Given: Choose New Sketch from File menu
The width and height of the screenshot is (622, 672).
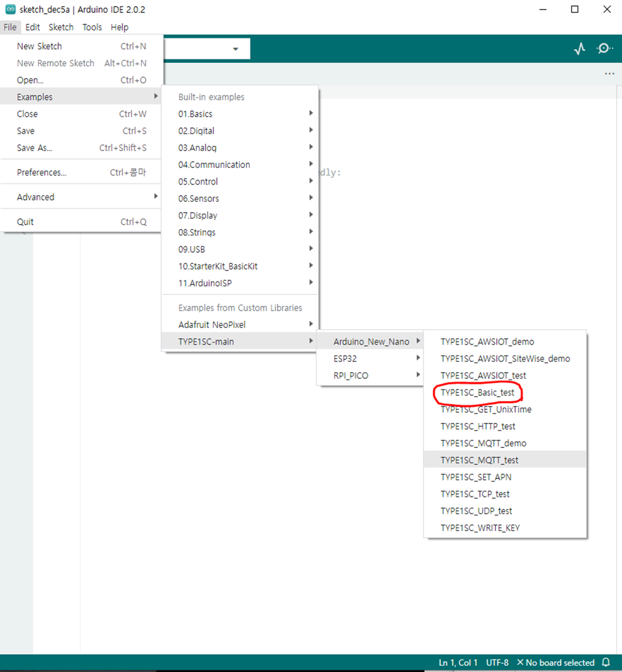Looking at the screenshot, I should tap(81, 46).
